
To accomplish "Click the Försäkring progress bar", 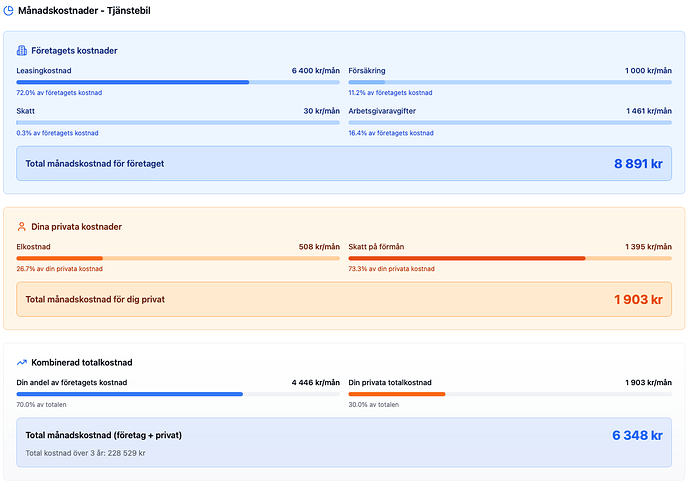I will (x=510, y=82).
